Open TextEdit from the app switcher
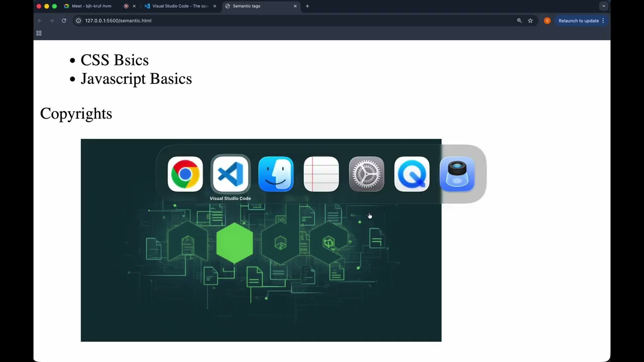This screenshot has height=362, width=644. click(x=321, y=174)
